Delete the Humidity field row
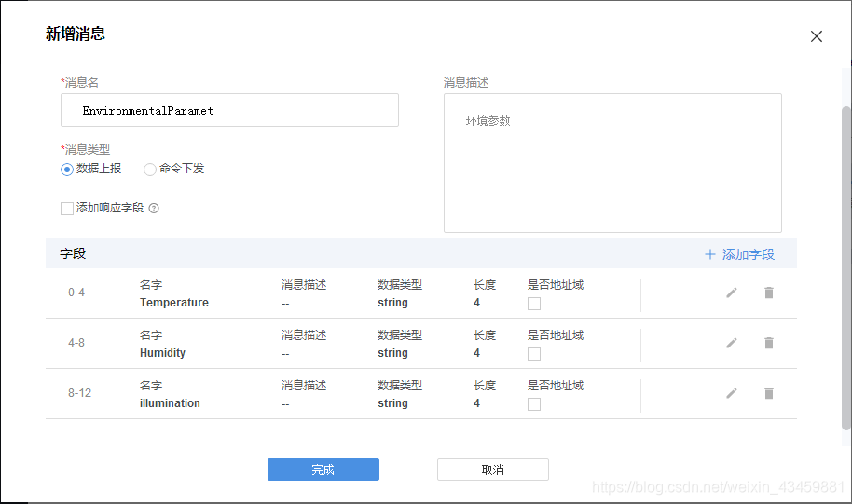Image resolution: width=852 pixels, height=504 pixels. pyautogui.click(x=769, y=343)
